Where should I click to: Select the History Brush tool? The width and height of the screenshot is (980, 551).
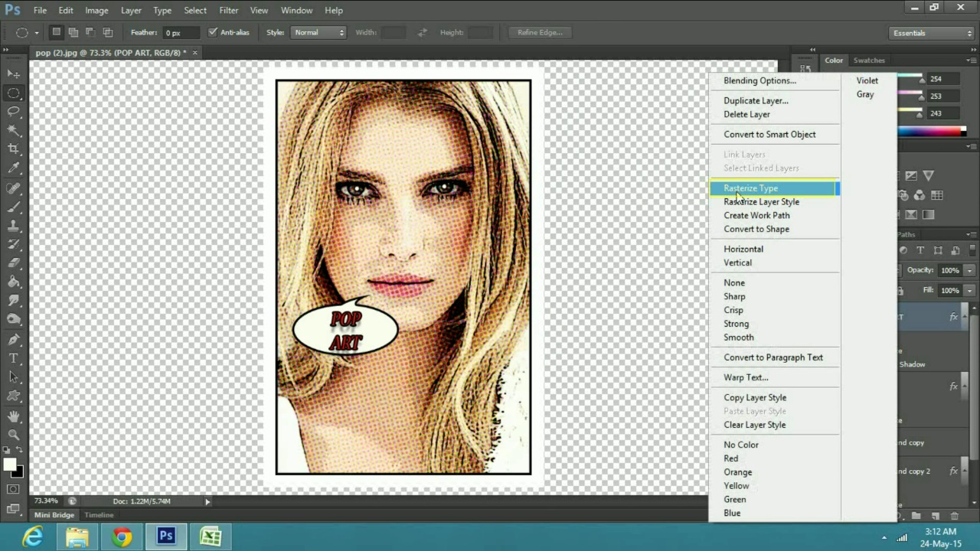pos(14,245)
